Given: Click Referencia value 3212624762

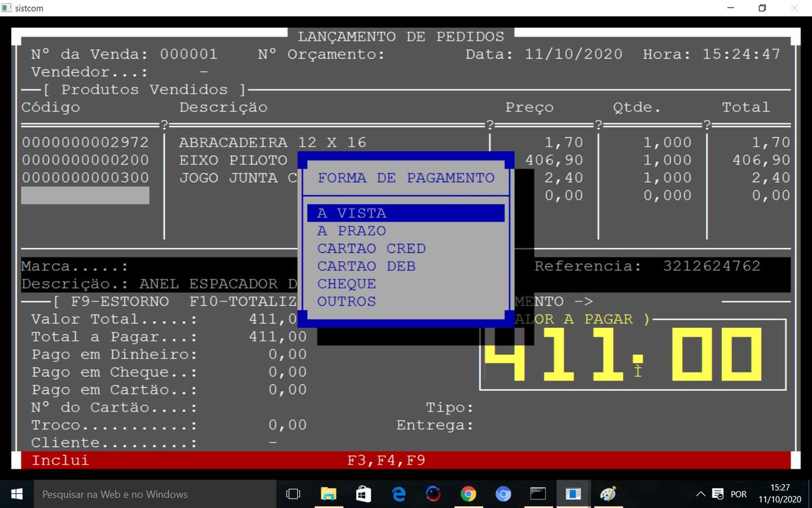Looking at the screenshot, I should pyautogui.click(x=712, y=266).
